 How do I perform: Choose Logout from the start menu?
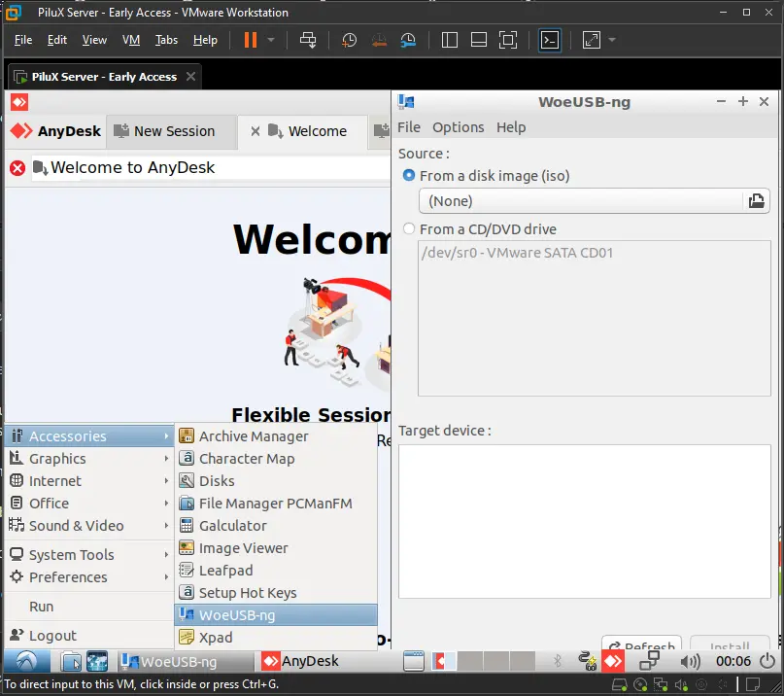[89, 636]
